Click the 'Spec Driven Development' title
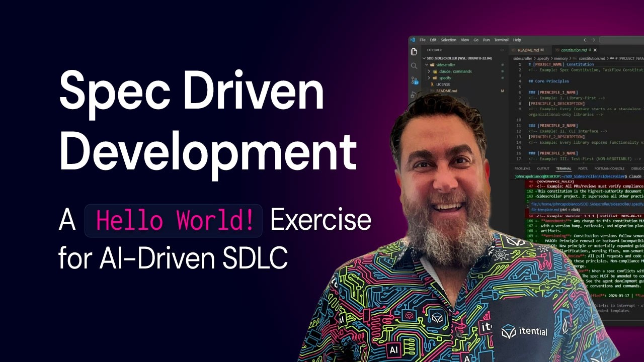 [208, 121]
